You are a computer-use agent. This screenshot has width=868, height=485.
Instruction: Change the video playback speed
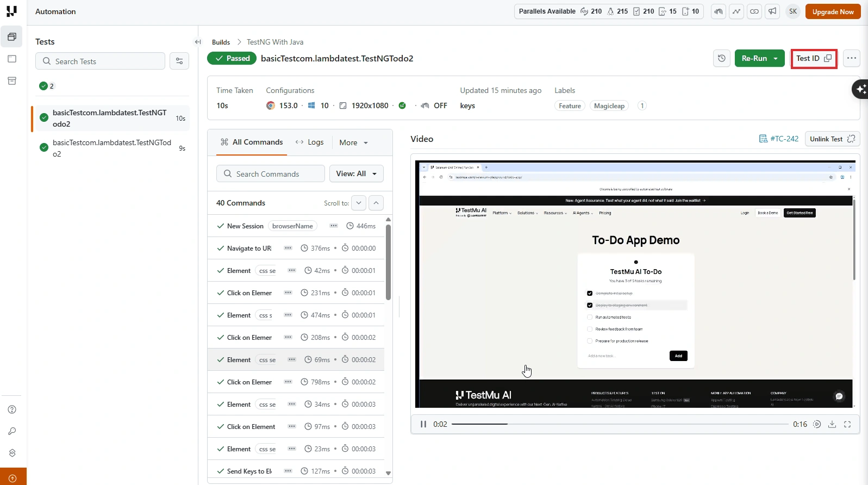click(x=817, y=424)
